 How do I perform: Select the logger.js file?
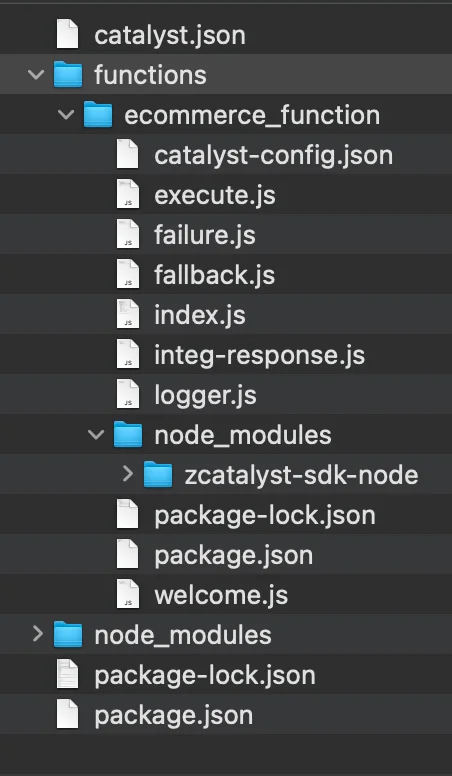coord(226,394)
